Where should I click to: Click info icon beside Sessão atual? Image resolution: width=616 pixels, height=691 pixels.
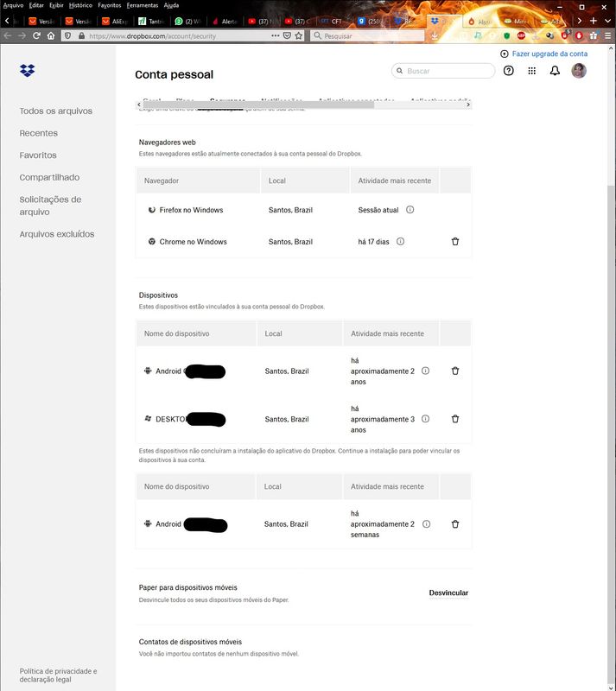[410, 210]
